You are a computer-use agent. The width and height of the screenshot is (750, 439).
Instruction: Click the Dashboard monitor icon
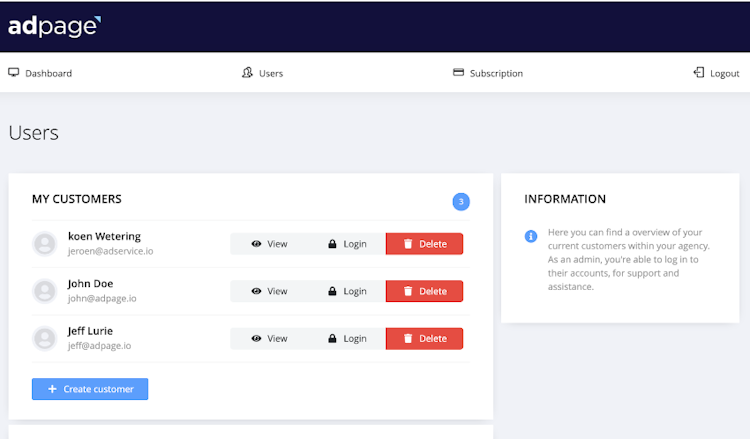[x=13, y=73]
